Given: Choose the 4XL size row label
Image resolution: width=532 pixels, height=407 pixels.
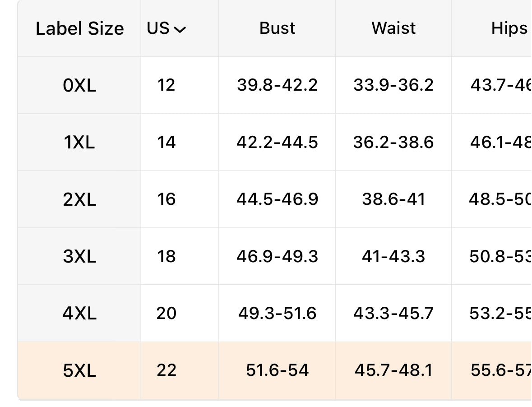Looking at the screenshot, I should tap(80, 314).
